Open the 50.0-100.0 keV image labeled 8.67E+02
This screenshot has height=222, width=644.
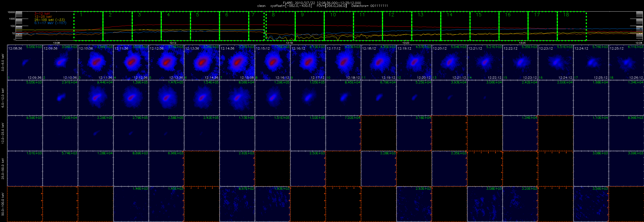click(x=237, y=204)
